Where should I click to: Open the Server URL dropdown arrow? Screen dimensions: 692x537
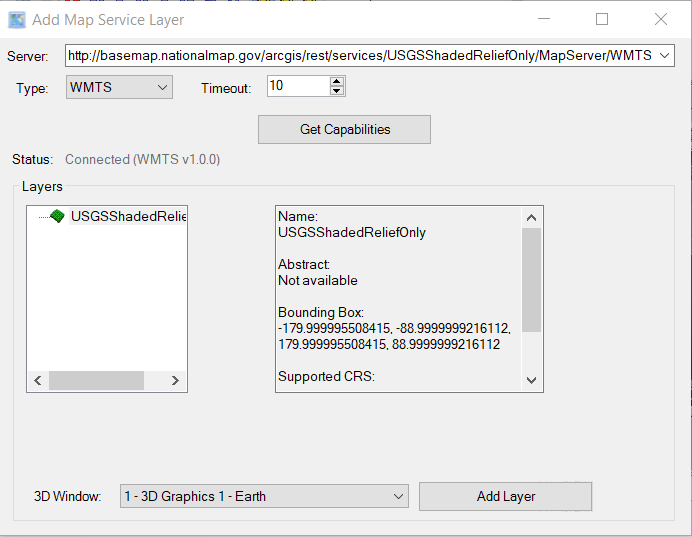(666, 56)
